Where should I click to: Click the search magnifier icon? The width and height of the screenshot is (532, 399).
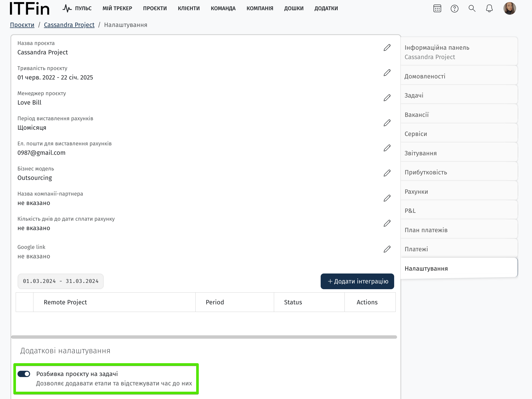tap(472, 8)
